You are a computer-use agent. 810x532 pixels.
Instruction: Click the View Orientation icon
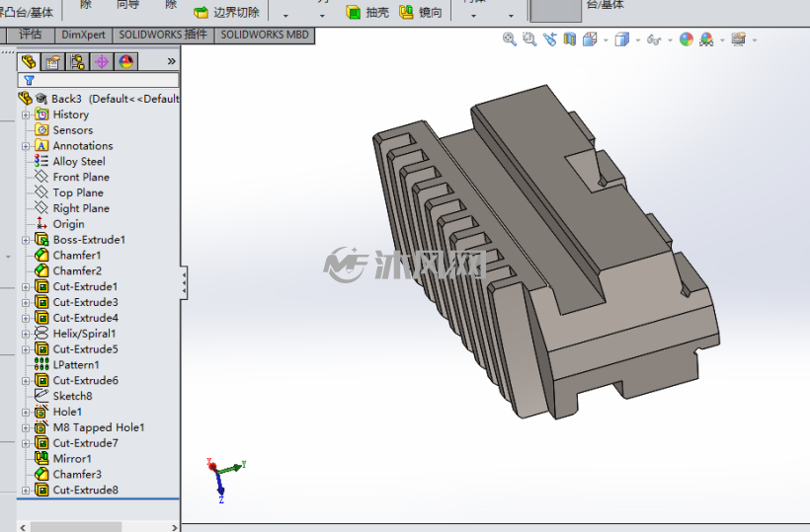590,39
